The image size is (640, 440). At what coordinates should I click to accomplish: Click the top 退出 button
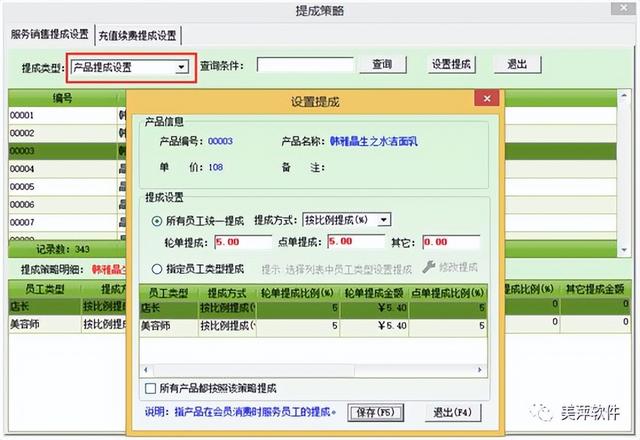[517, 64]
